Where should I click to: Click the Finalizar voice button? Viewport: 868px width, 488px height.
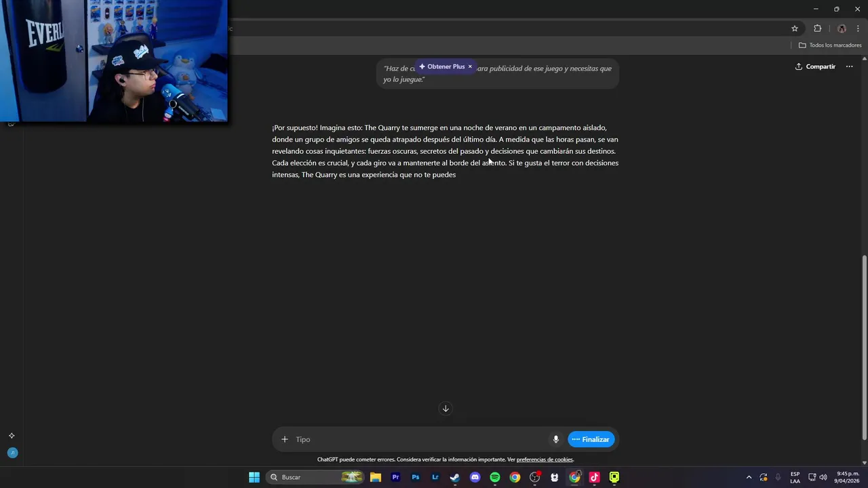click(x=591, y=439)
